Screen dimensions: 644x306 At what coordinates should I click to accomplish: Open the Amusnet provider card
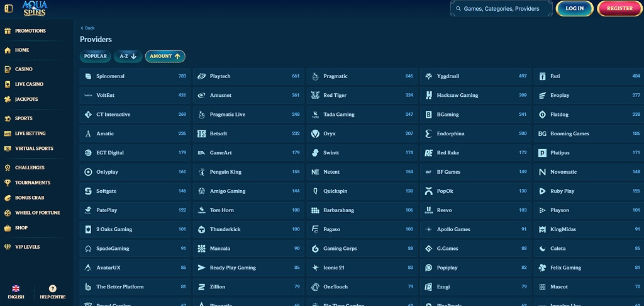(x=248, y=96)
